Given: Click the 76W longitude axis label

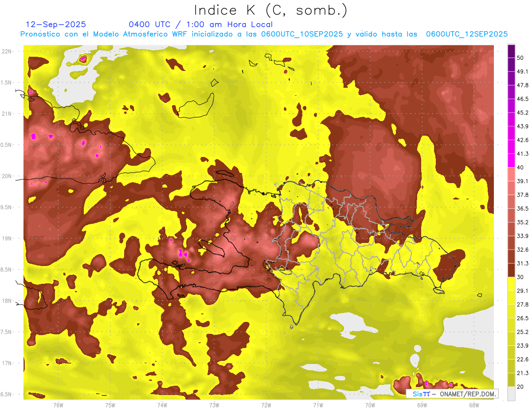Looking at the screenshot, I should (58, 405).
